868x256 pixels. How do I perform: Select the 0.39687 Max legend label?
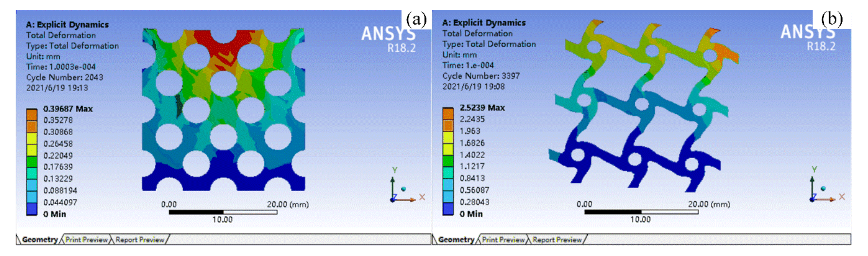(68, 109)
